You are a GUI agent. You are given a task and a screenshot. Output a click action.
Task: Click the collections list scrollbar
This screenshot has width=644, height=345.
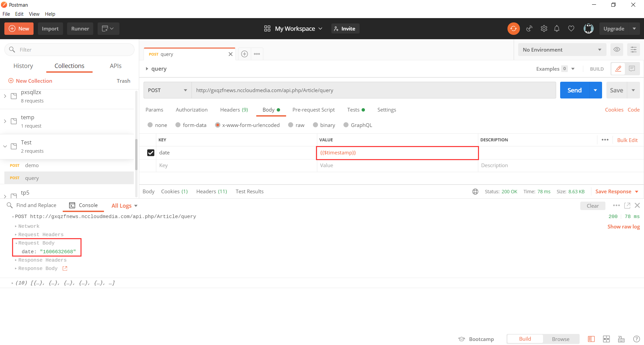(x=136, y=154)
